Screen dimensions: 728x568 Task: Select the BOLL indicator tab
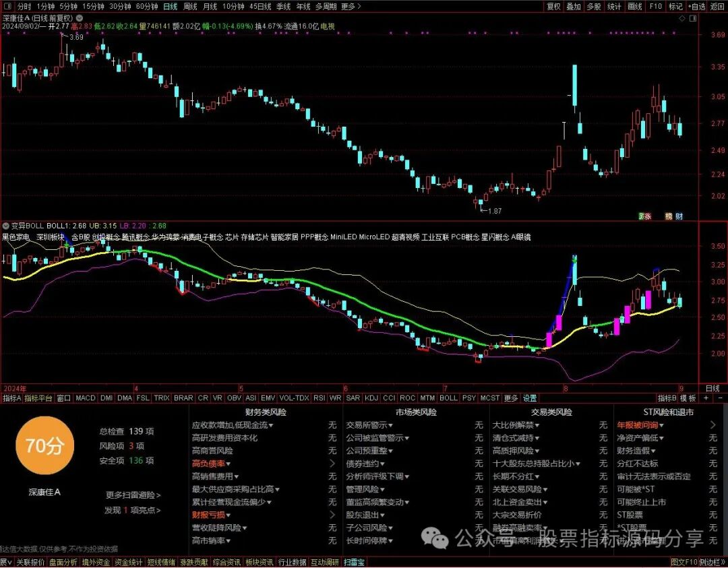click(448, 398)
